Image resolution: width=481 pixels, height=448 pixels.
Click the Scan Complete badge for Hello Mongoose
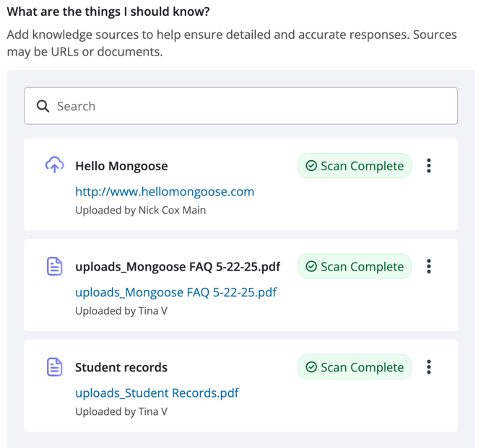pyautogui.click(x=355, y=166)
